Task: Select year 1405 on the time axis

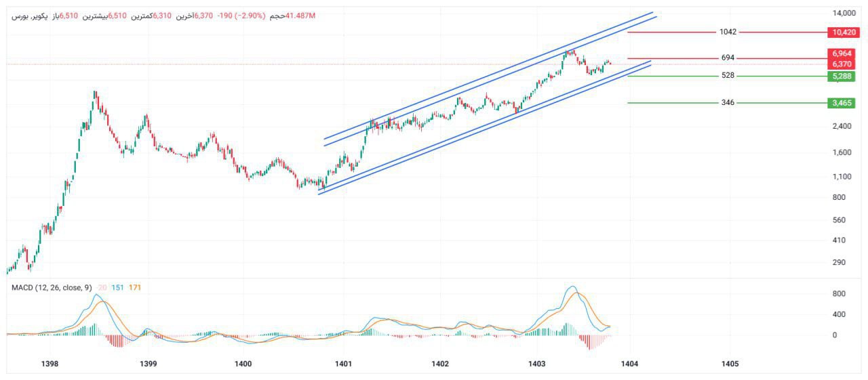Action: [x=730, y=364]
